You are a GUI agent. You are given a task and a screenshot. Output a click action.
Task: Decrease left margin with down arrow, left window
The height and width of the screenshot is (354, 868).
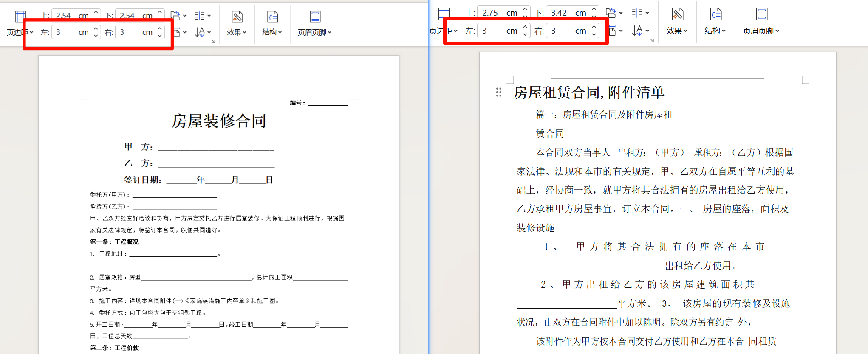click(96, 36)
